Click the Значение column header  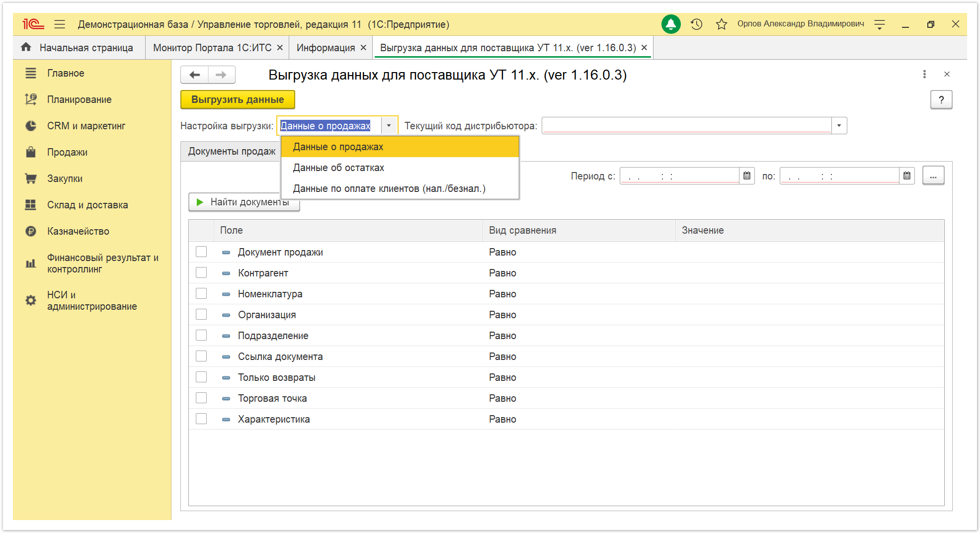(x=810, y=230)
